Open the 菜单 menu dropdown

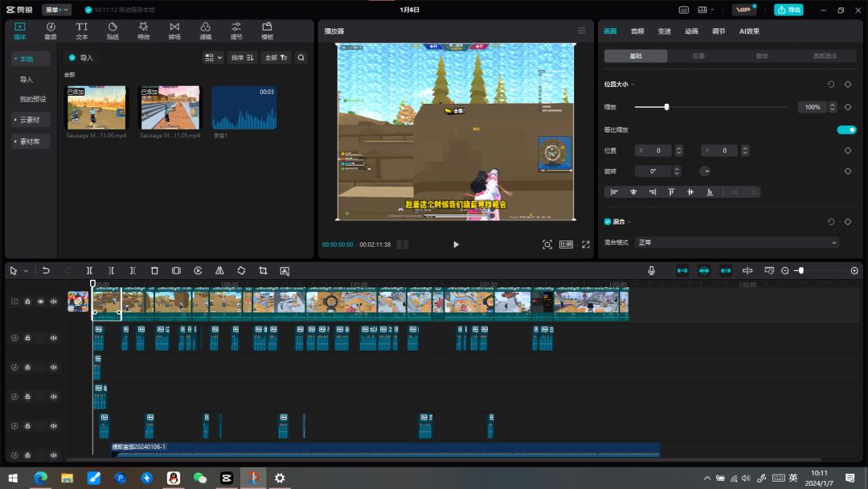[56, 10]
